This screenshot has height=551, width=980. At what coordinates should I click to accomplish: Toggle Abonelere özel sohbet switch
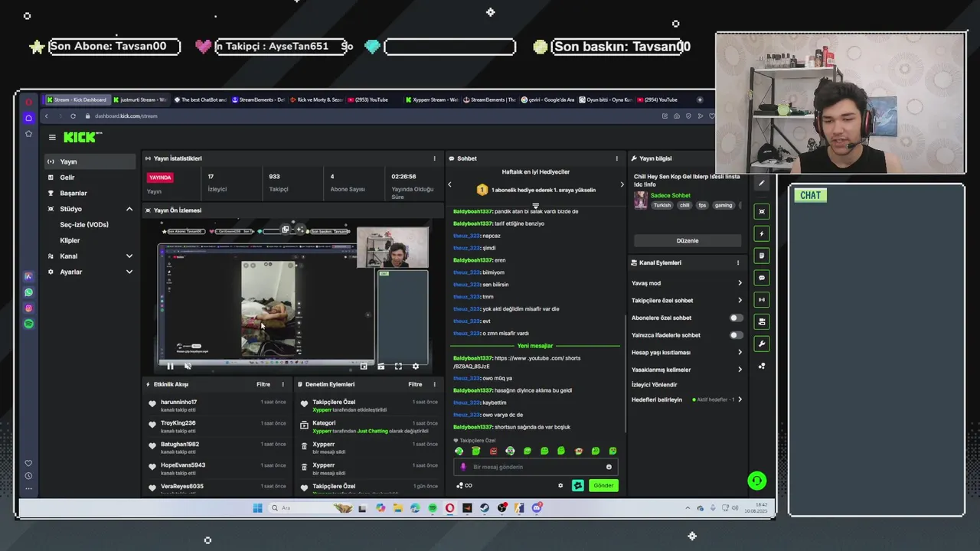[736, 318]
